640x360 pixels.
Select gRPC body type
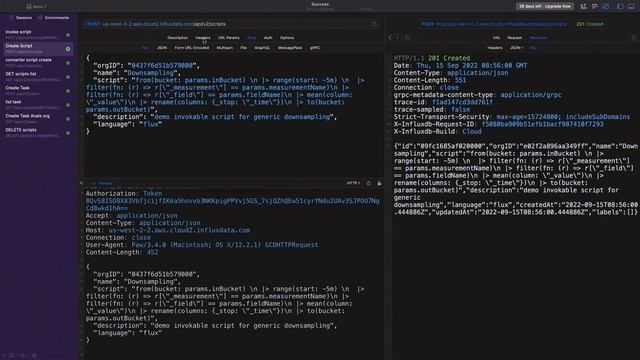[x=315, y=48]
